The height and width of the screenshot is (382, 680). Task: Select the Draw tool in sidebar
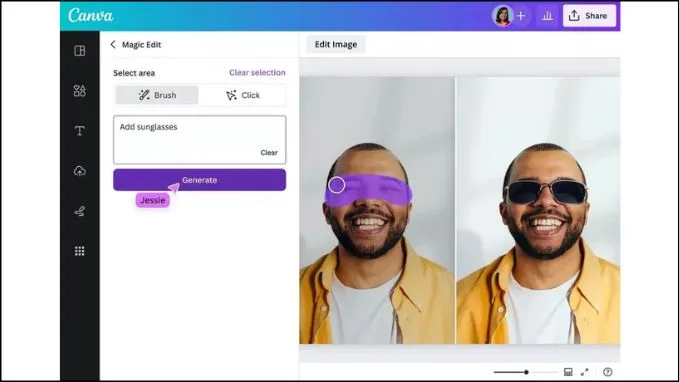(x=80, y=211)
